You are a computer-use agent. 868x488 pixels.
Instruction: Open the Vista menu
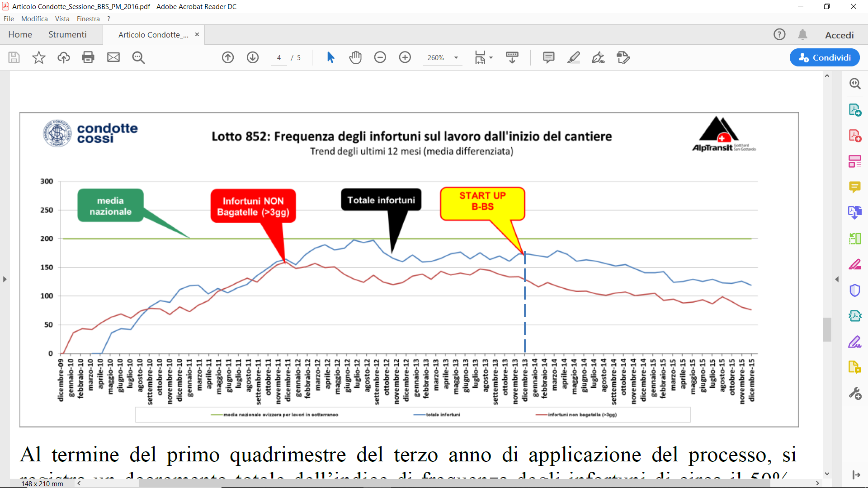coord(62,19)
